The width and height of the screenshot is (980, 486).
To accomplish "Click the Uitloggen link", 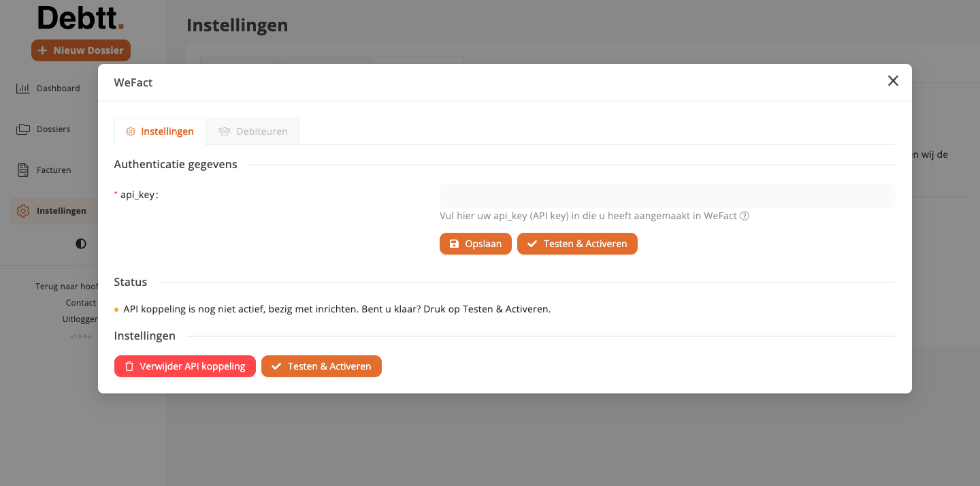I will [80, 319].
